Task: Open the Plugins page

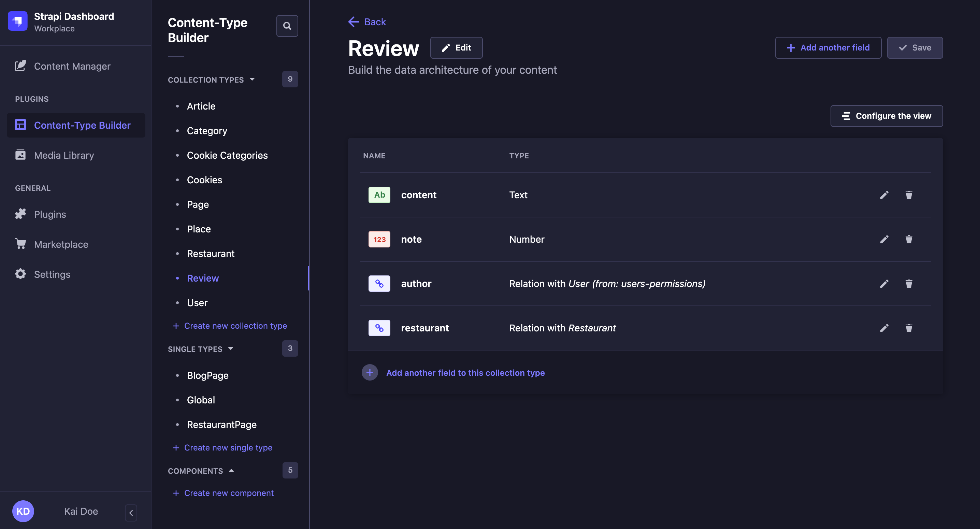Action: (50, 214)
